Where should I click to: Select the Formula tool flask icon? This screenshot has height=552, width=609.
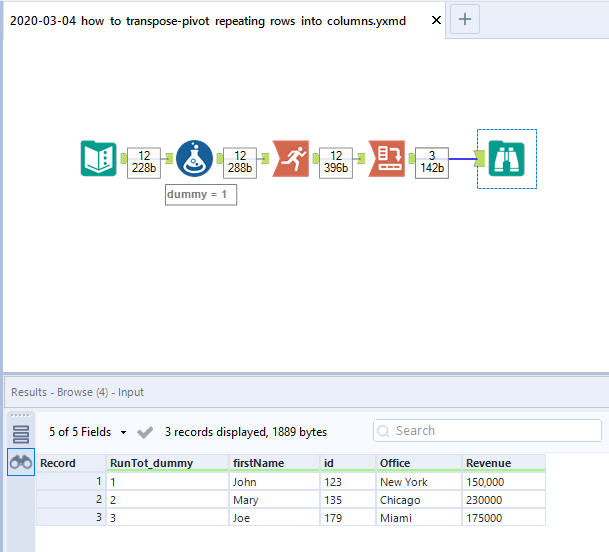click(x=195, y=158)
